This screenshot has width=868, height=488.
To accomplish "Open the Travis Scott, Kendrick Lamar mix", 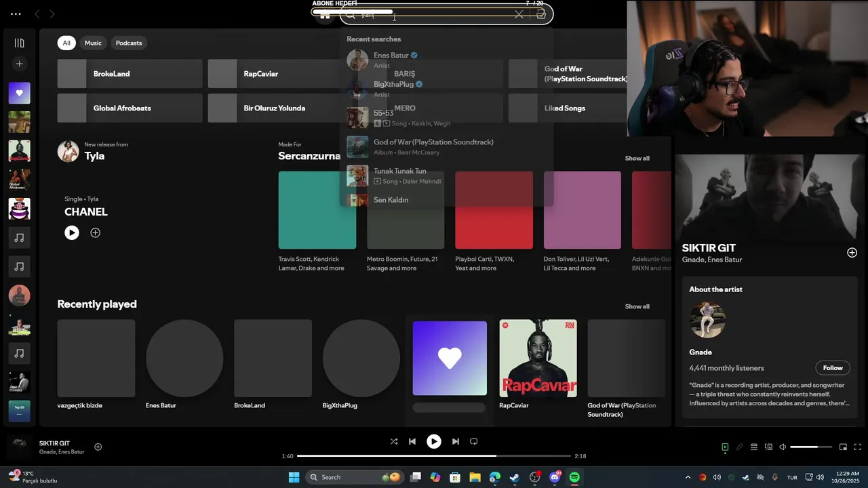I will click(x=317, y=222).
